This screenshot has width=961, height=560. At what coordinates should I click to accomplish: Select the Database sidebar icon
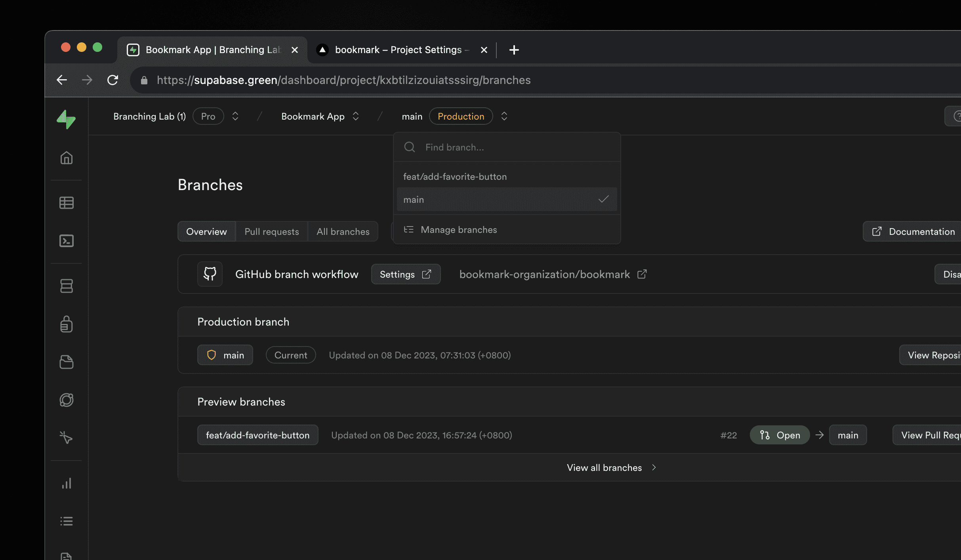[67, 286]
